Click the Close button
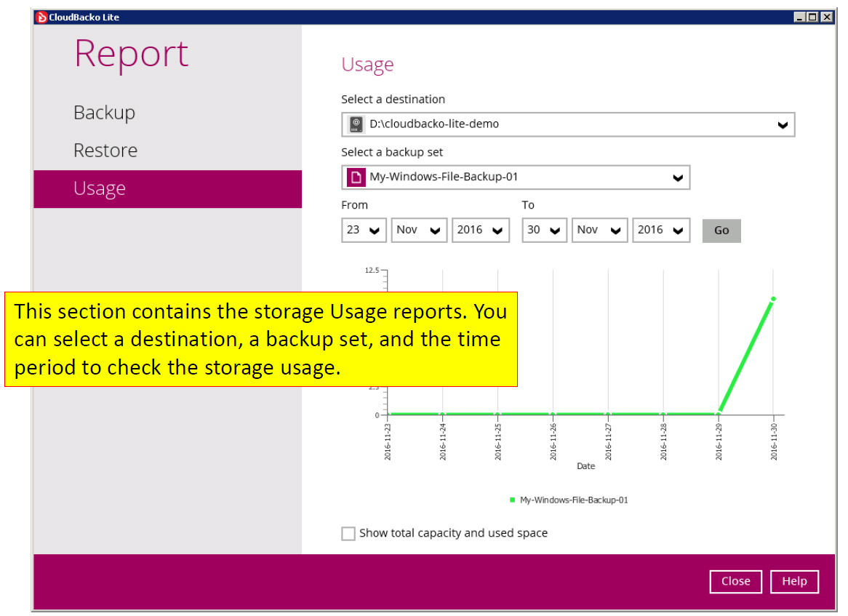 (x=735, y=581)
